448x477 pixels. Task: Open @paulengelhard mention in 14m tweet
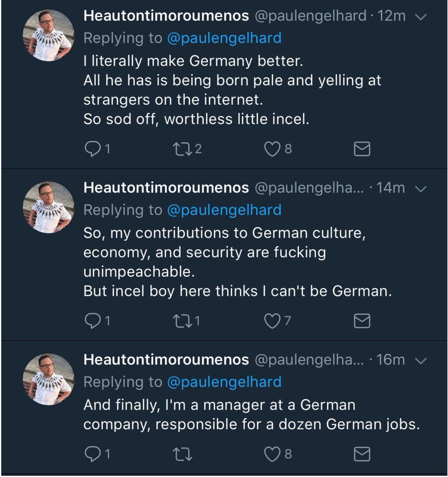224,210
